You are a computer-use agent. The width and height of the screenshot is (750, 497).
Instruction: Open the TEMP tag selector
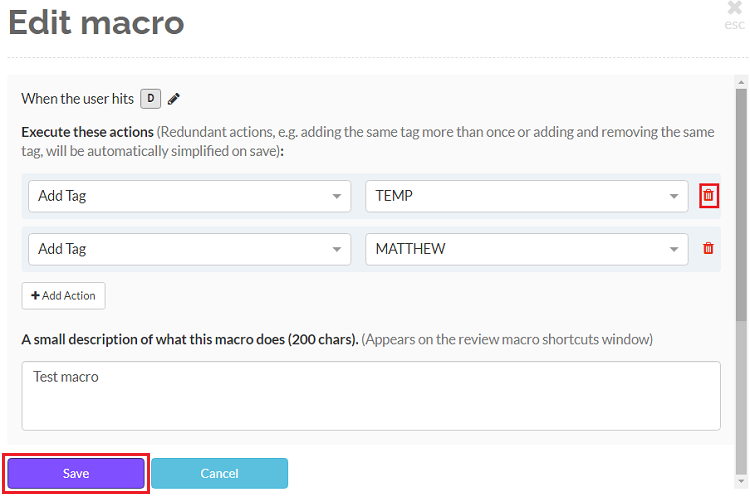pyautogui.click(x=526, y=196)
